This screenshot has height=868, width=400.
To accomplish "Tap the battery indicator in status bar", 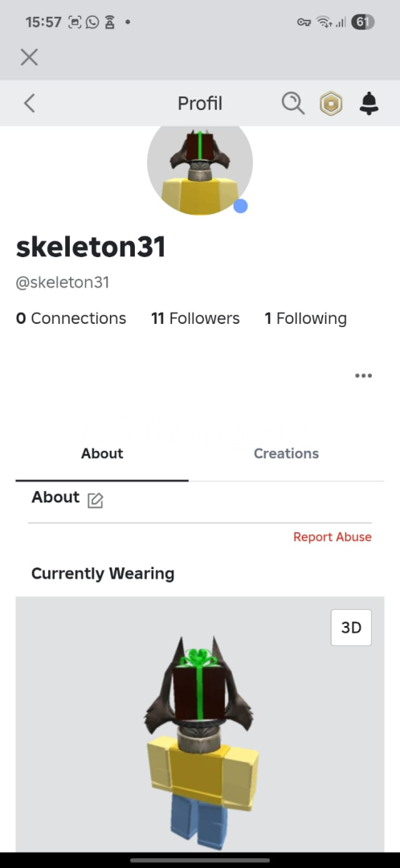I will (362, 23).
